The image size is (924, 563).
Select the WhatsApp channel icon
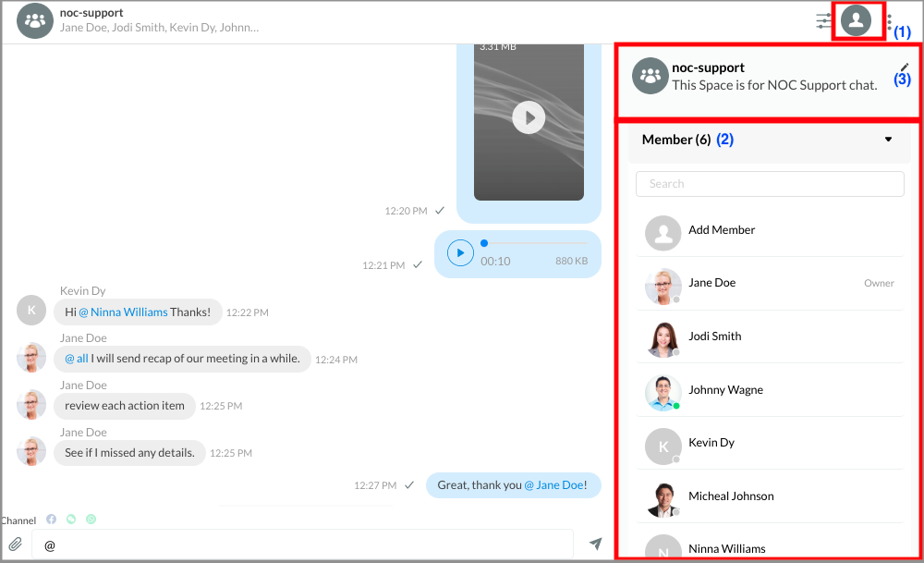71,520
